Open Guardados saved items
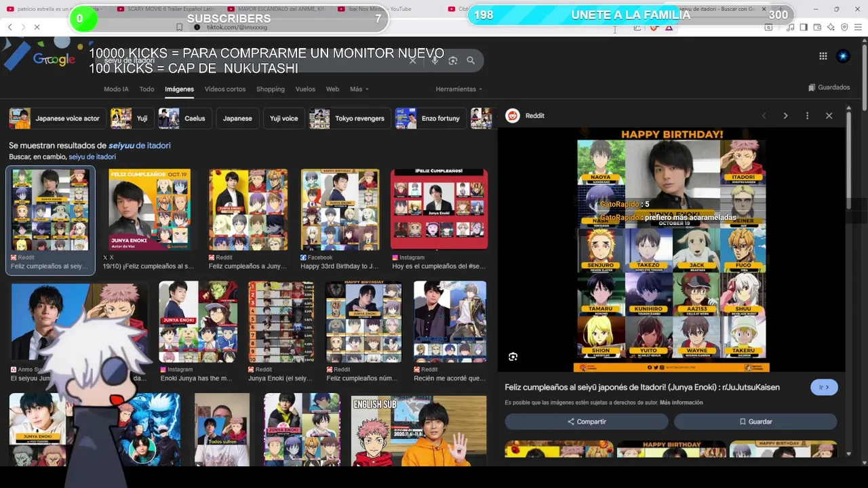This screenshot has height=488, width=868. 829,87
